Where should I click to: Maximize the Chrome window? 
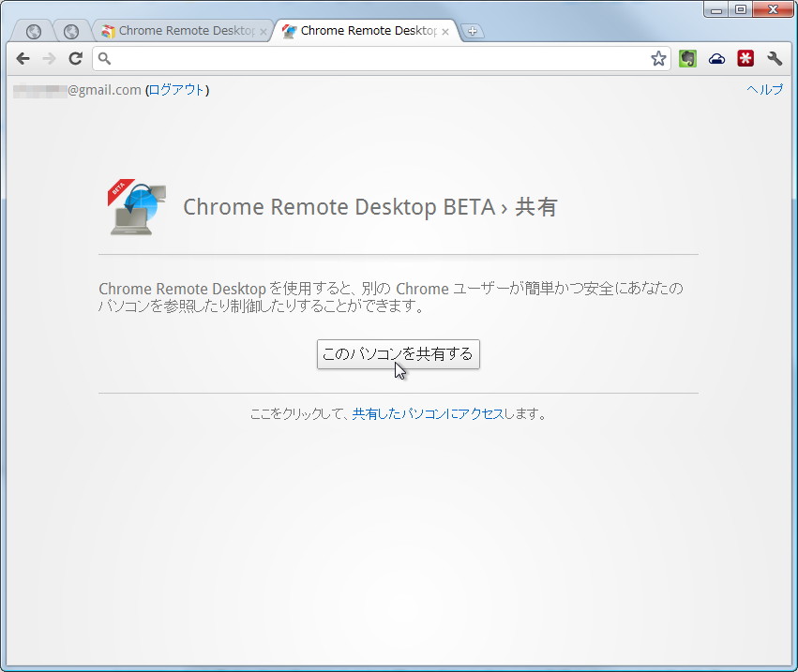741,9
